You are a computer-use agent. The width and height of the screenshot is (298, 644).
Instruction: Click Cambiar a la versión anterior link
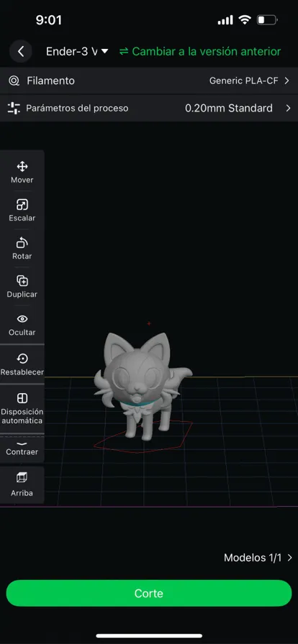click(200, 51)
